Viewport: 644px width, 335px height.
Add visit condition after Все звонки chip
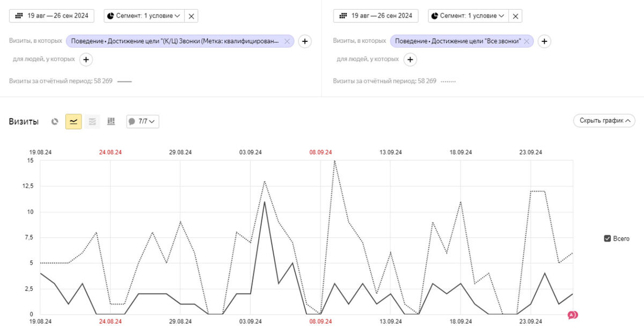click(x=544, y=41)
